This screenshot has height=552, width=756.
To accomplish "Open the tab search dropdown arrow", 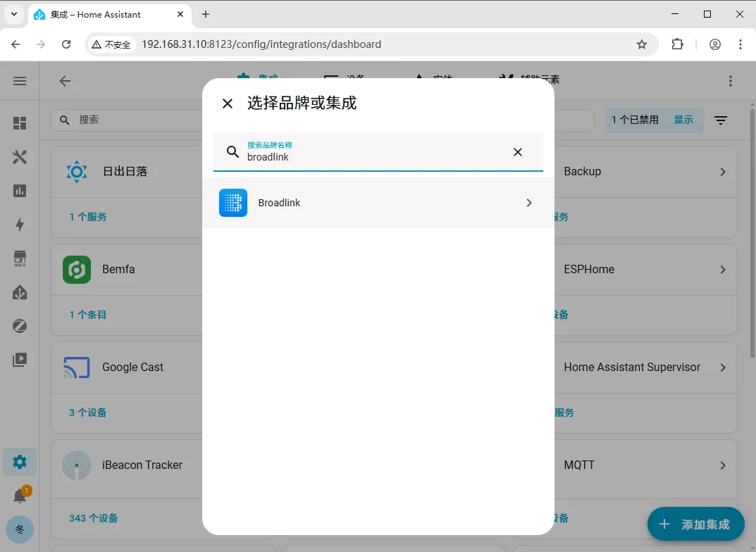I will click(14, 15).
